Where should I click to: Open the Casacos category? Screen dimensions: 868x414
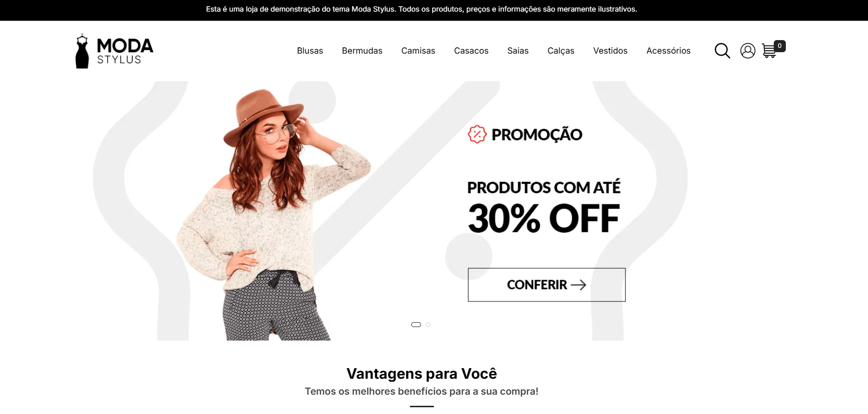[x=471, y=51]
